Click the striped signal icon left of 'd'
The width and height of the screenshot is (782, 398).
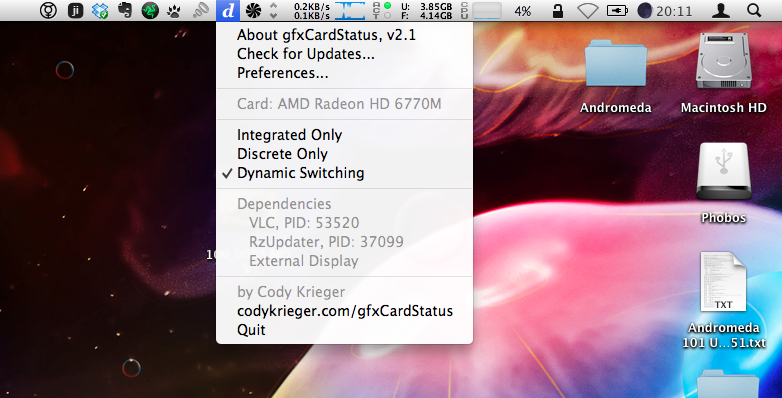pos(201,10)
